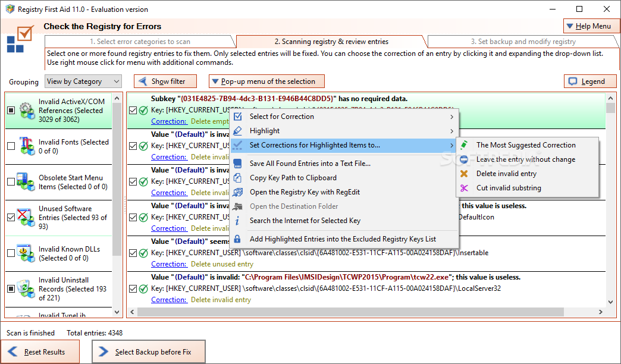Toggle Invalid ActiveX/COM References category checkbox
Viewport: 621px width, 364px height.
[x=11, y=111]
